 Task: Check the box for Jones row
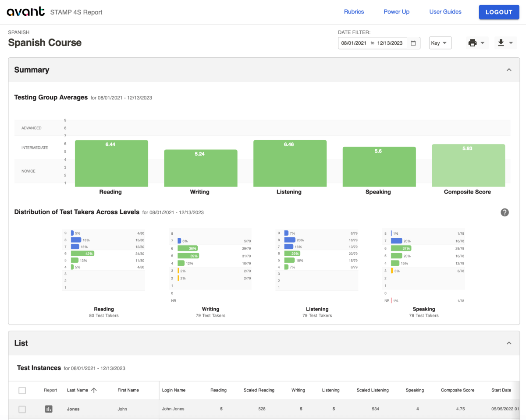22,409
